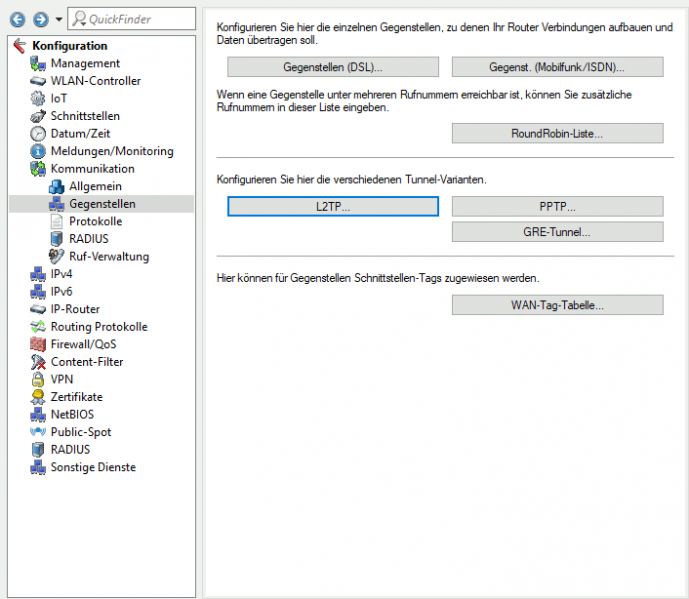Viewport: 689px width, 599px height.
Task: Open the VPN padlock icon
Action: (x=38, y=380)
